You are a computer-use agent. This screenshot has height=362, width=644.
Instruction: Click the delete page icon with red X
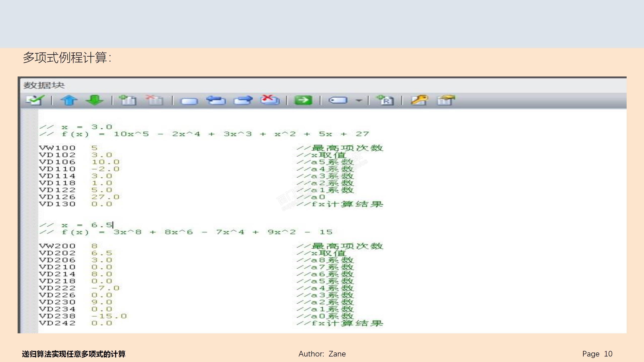(x=155, y=100)
